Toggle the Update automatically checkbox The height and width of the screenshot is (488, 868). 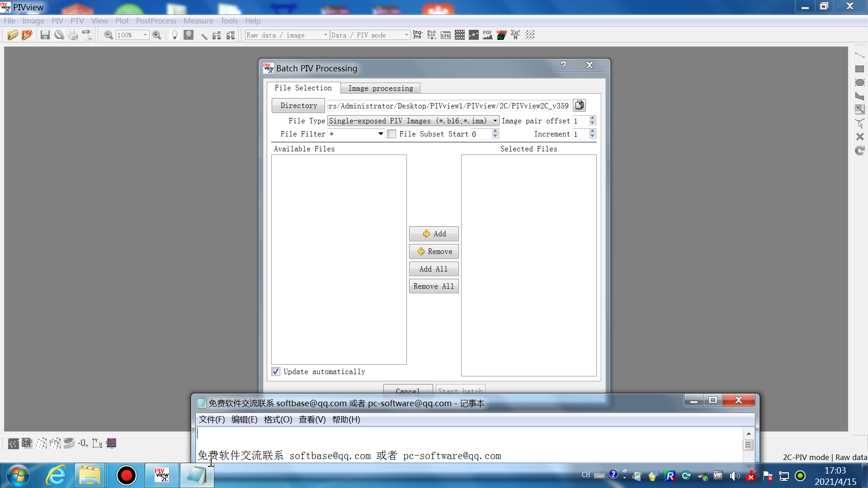coord(276,372)
